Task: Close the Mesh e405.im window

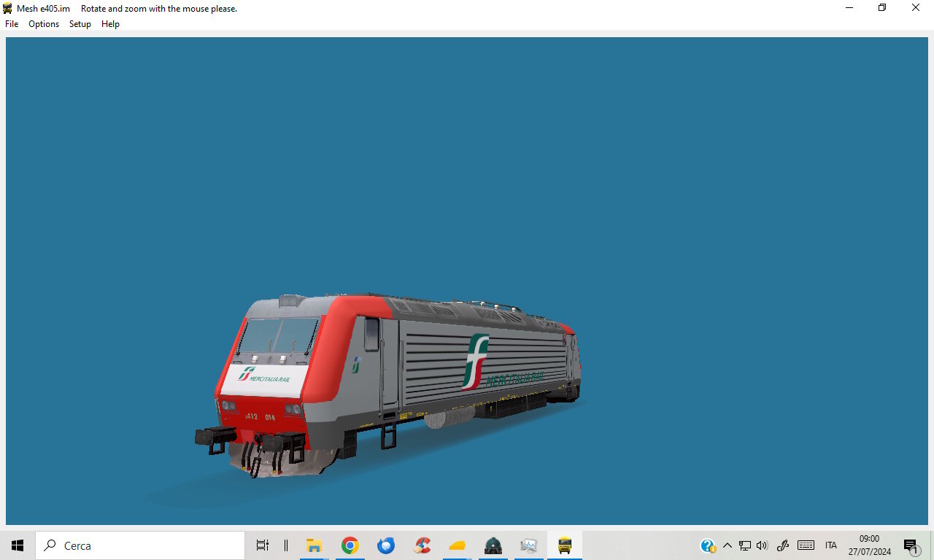Action: click(916, 8)
